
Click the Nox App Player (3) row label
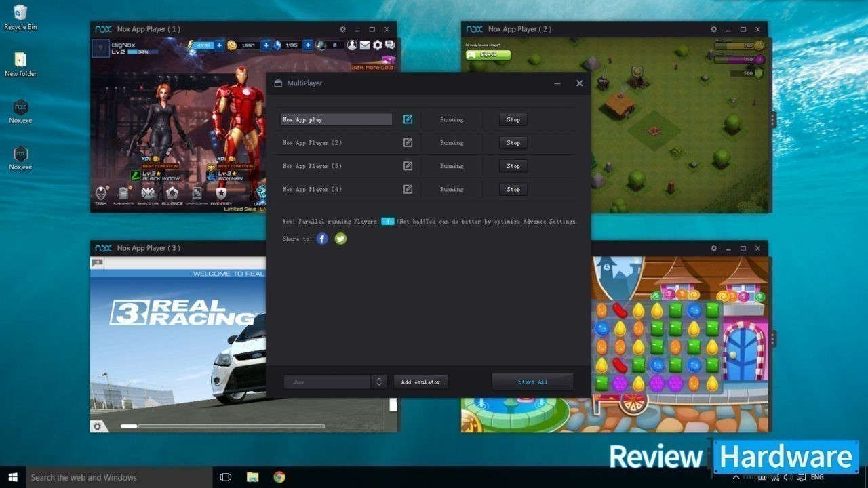pyautogui.click(x=312, y=166)
